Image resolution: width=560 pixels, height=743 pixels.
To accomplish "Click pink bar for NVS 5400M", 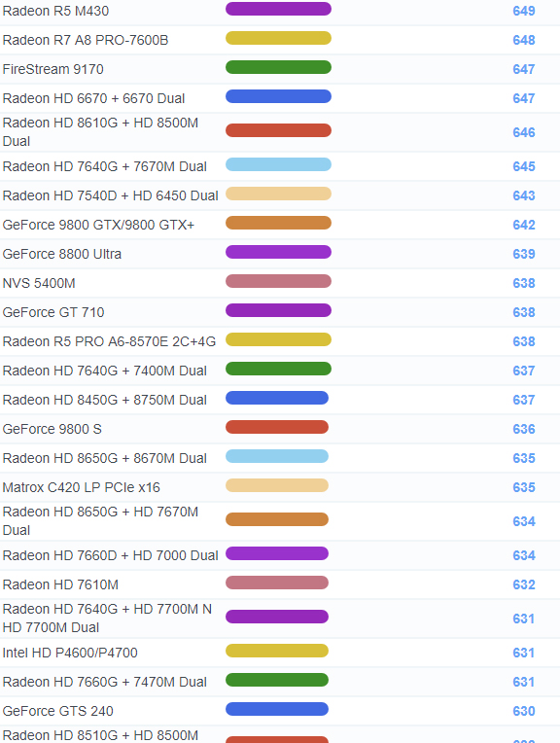I will 279,281.
